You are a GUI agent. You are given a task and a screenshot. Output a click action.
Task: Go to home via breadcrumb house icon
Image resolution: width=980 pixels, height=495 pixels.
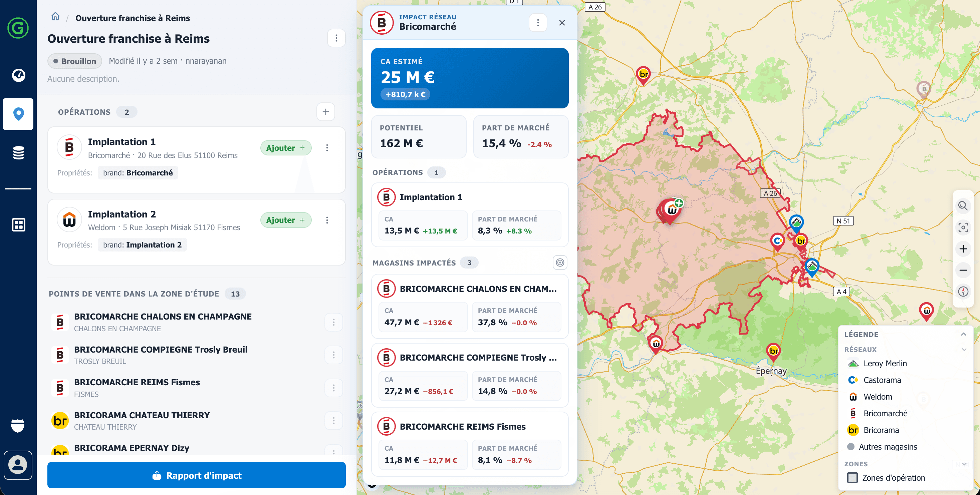[55, 16]
